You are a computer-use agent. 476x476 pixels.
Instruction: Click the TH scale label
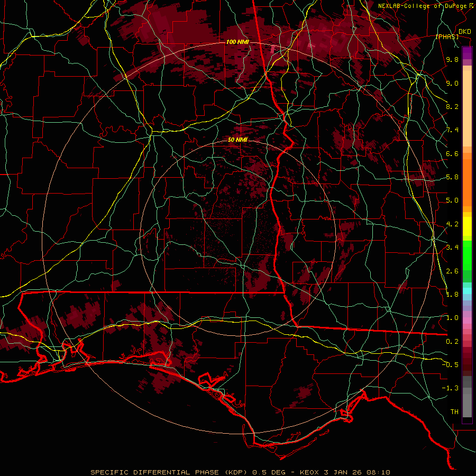454,412
